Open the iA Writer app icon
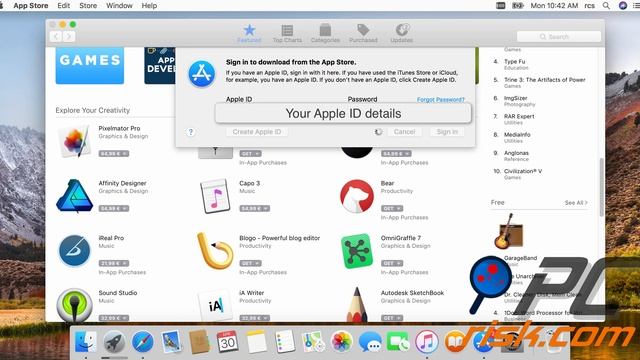 coord(216,305)
